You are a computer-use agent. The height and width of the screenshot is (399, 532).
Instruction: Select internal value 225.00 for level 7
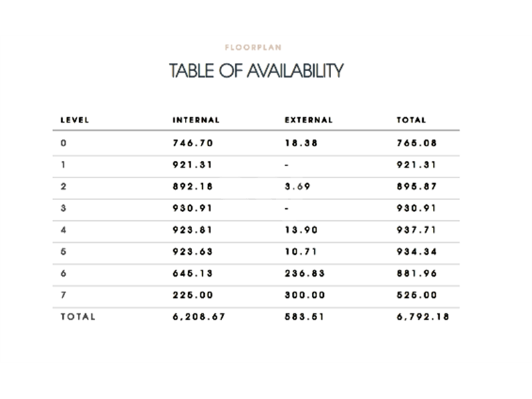(x=192, y=296)
